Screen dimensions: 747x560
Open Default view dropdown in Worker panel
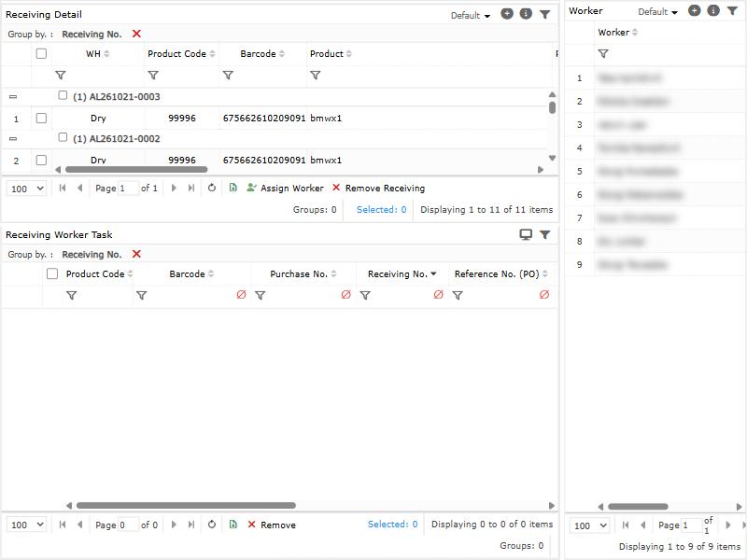[x=657, y=11]
